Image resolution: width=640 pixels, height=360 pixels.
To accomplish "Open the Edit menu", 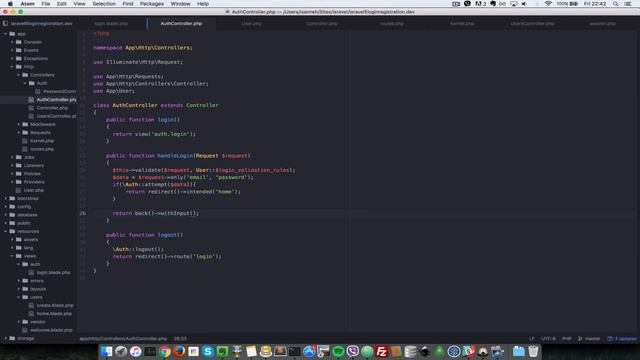I will pyautogui.click(x=62, y=4).
